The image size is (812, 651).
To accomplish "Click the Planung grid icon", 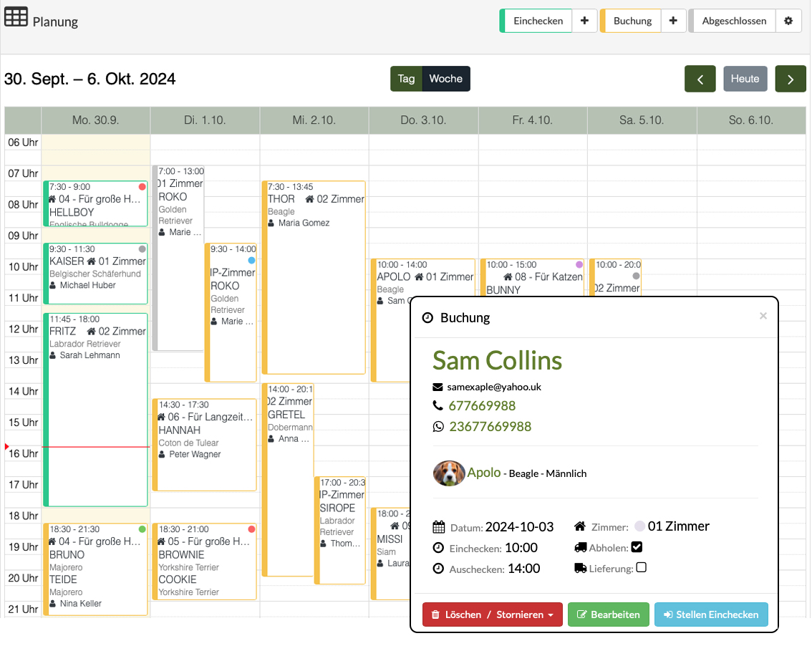I will tap(16, 17).
